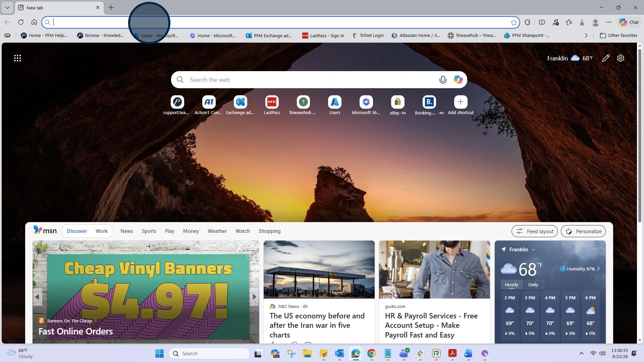Open the split screen icon in the toolbar
This screenshot has height=362, width=644.
coord(542,22)
